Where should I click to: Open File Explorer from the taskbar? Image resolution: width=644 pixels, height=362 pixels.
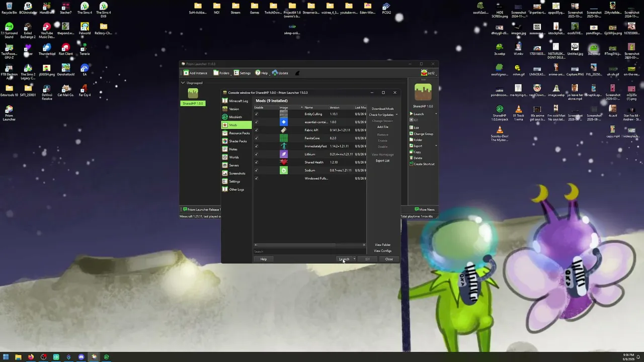[x=18, y=357]
